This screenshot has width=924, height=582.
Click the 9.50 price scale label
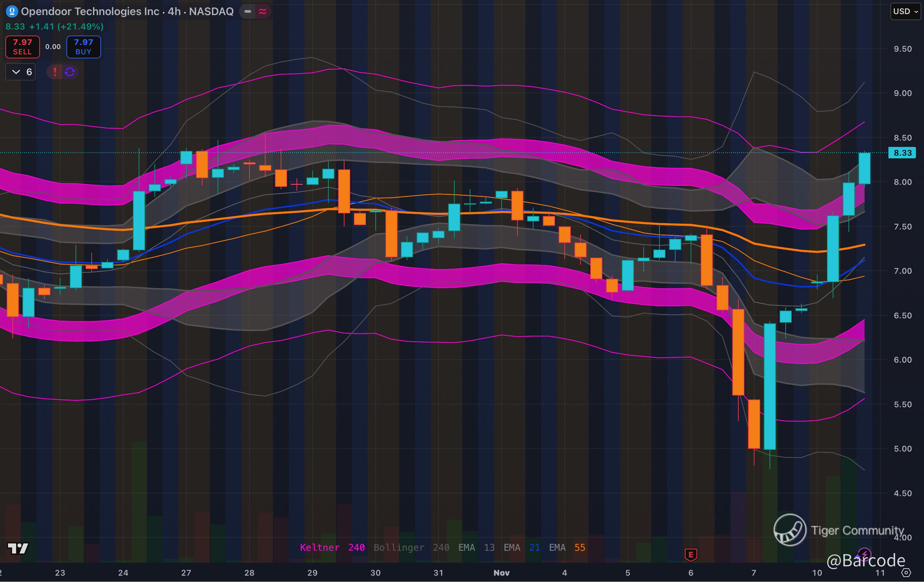[x=903, y=49]
